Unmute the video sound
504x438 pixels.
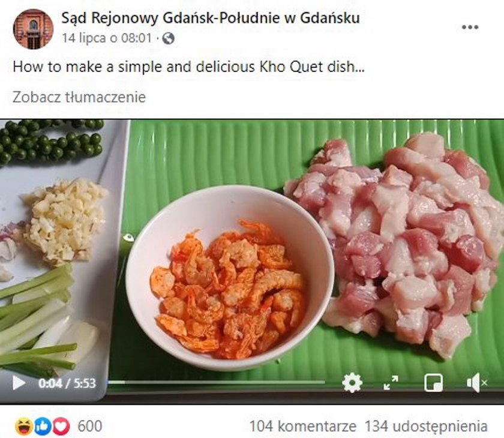[476, 383]
